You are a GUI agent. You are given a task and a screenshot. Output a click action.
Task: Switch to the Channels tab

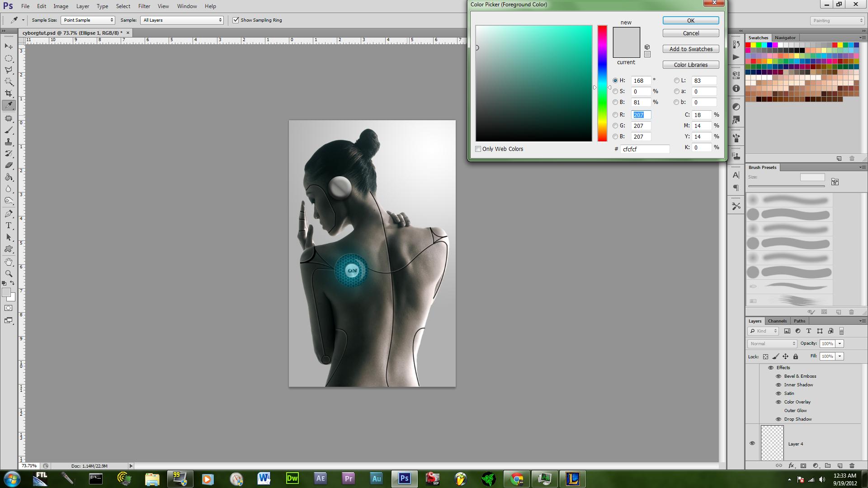777,321
